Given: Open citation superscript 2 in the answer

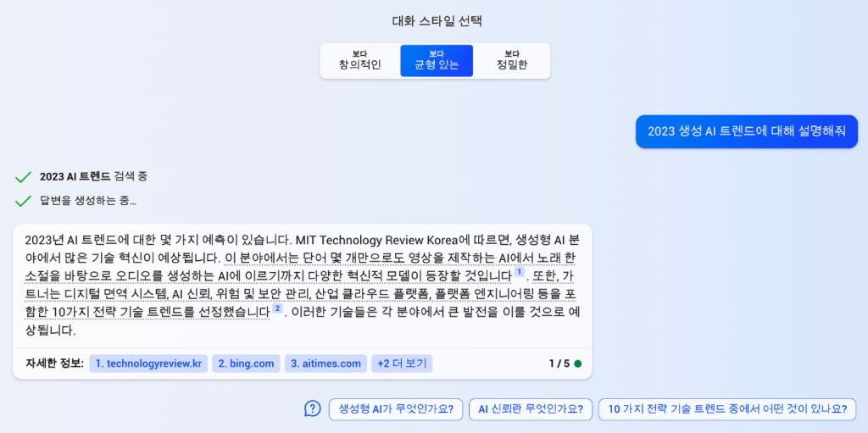Looking at the screenshot, I should click(277, 308).
